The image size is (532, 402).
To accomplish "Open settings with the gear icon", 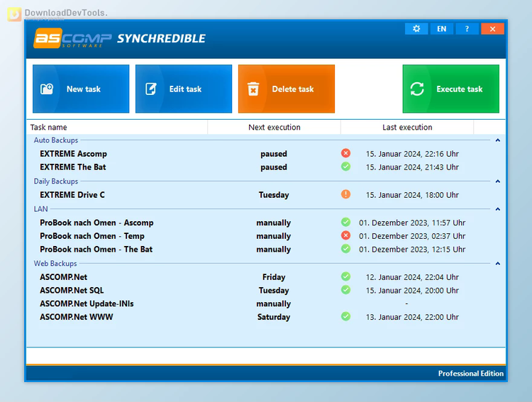I will 416,29.
